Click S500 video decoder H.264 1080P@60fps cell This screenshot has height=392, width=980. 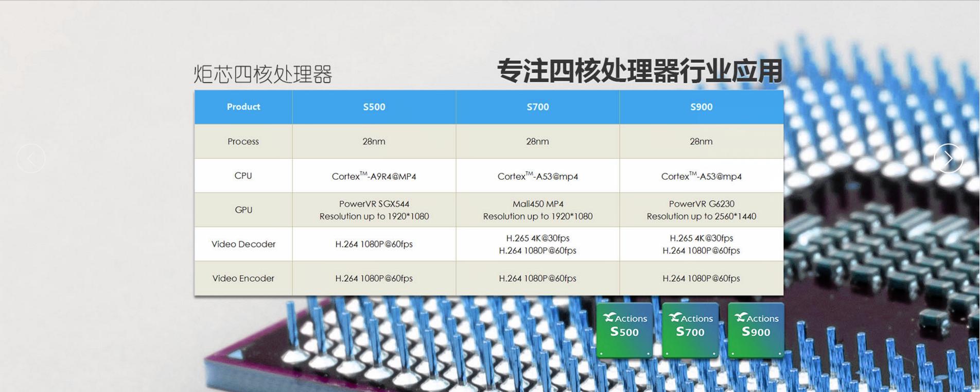(x=374, y=244)
